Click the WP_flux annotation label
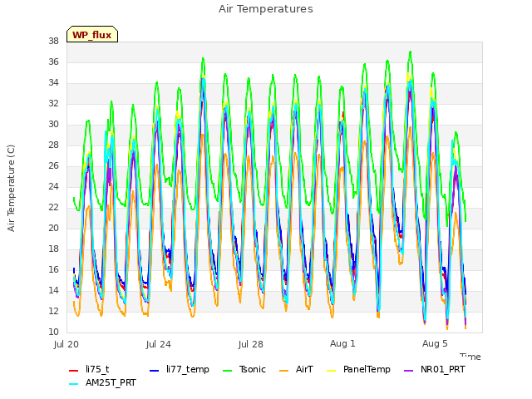 pos(92,35)
